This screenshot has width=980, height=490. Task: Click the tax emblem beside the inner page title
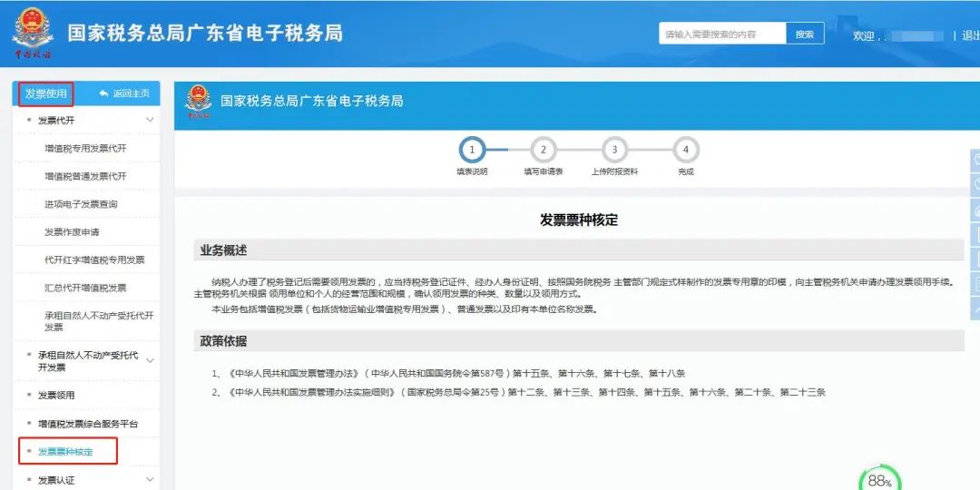coord(198,102)
